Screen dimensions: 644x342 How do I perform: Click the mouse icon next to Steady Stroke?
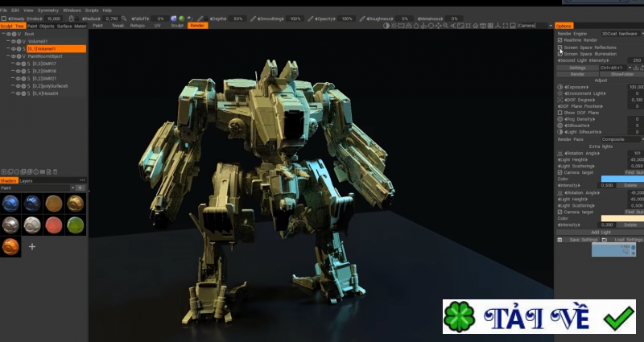(x=71, y=19)
